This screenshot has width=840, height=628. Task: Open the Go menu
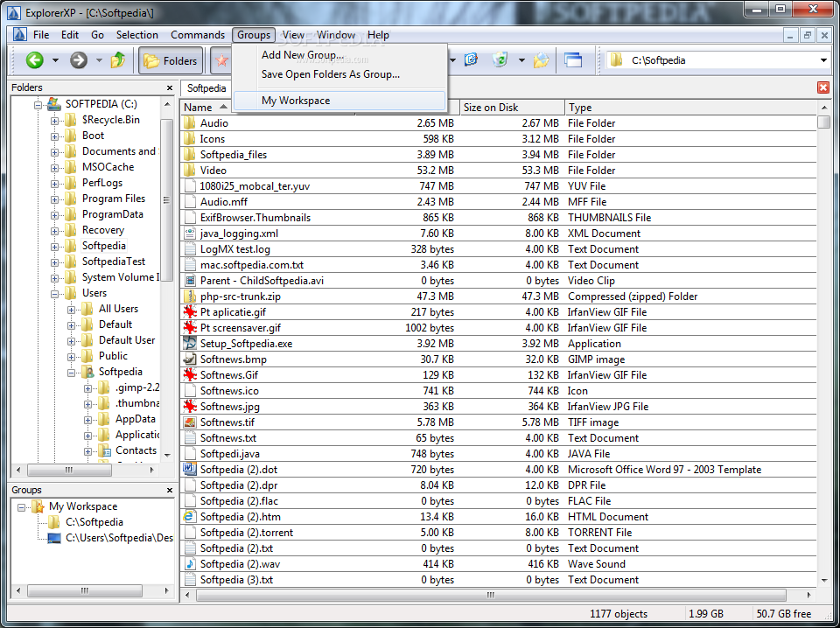click(x=97, y=35)
